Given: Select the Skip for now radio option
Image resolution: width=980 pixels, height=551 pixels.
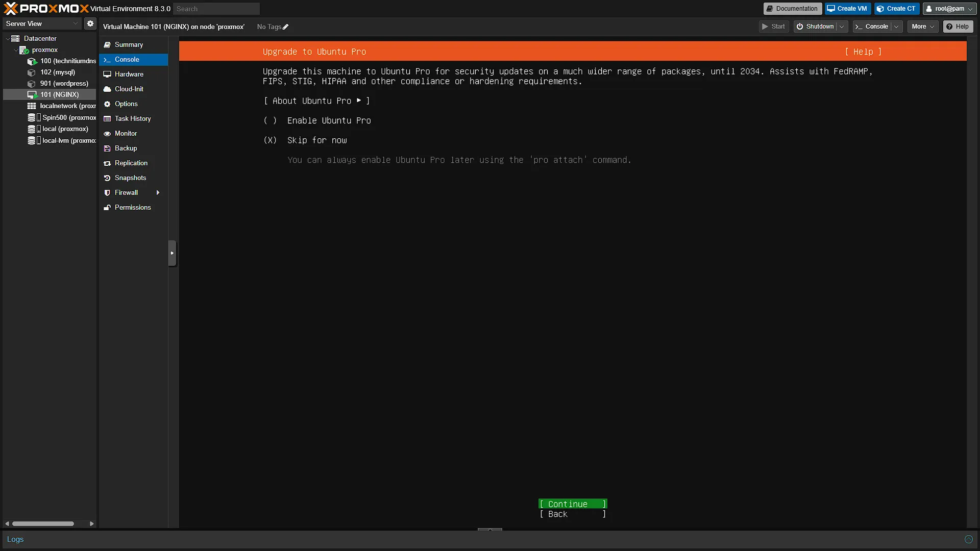Looking at the screenshot, I should click(270, 140).
